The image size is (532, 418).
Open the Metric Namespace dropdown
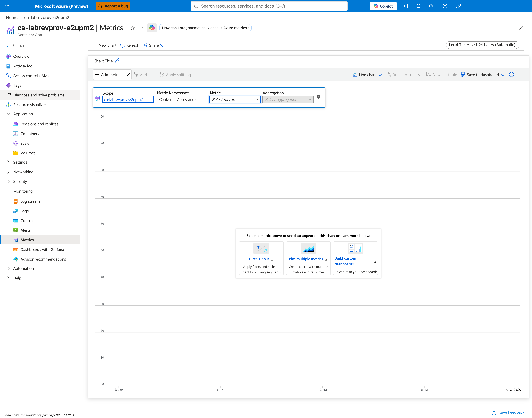[182, 99]
